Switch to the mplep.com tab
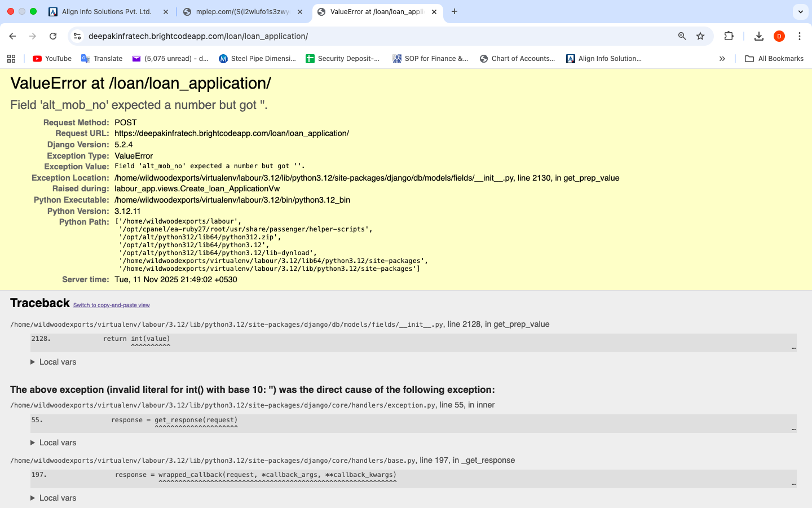The width and height of the screenshot is (812, 508). pyautogui.click(x=241, y=11)
